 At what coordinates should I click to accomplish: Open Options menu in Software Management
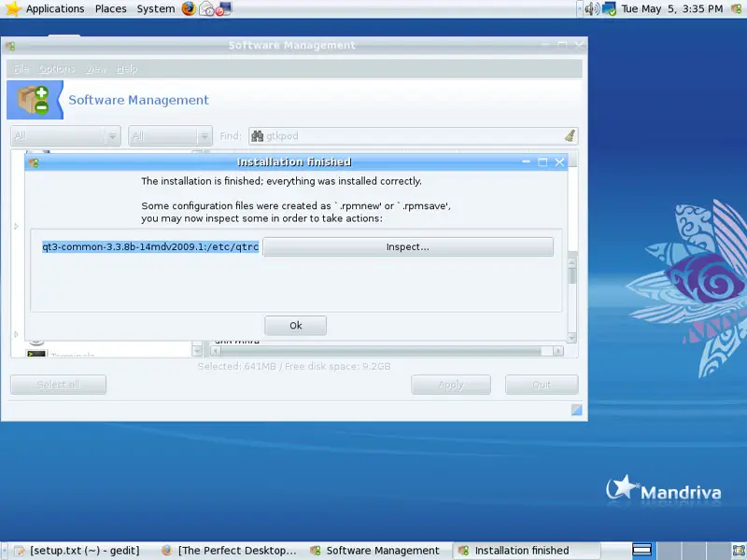click(x=57, y=69)
